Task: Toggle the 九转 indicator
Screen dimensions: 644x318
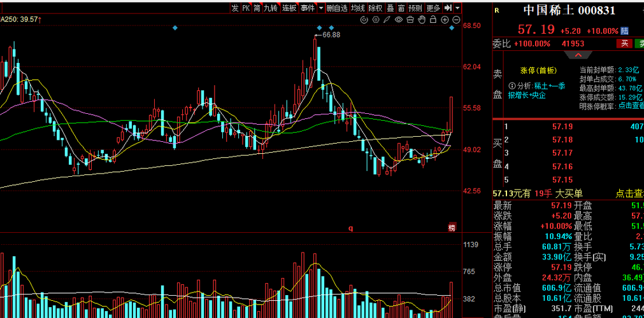Action: click(271, 8)
